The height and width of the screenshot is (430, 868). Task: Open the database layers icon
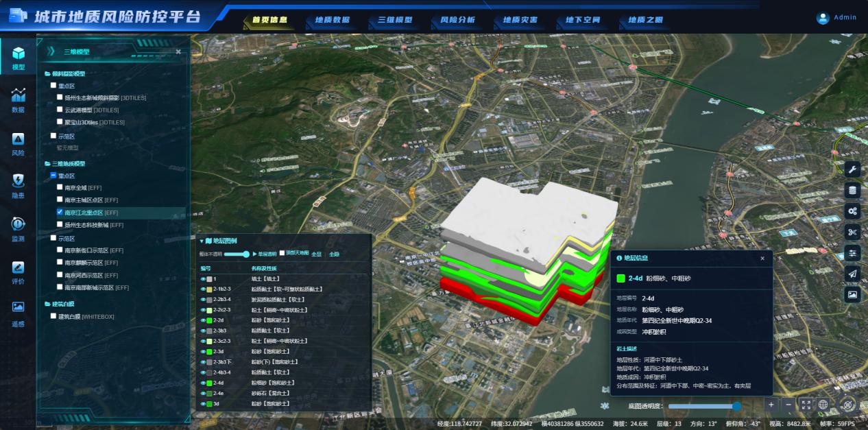click(852, 190)
